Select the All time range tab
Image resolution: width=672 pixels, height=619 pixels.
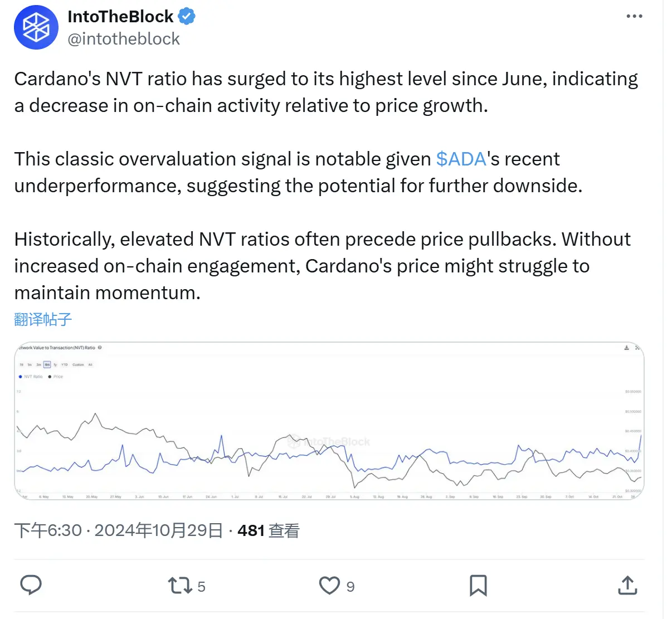coord(90,364)
